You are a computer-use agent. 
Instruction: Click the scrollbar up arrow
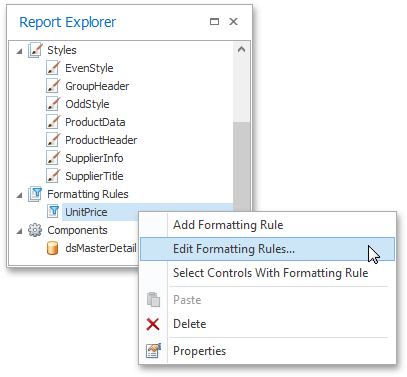[242, 50]
